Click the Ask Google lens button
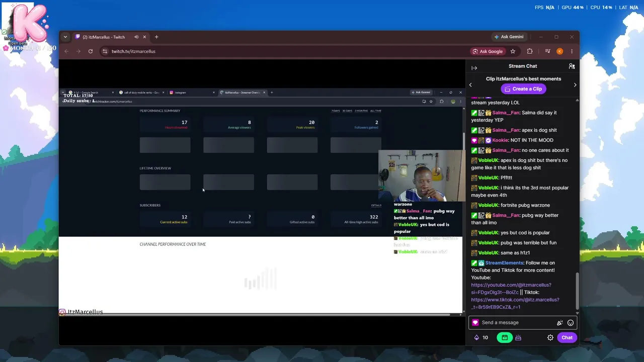 pyautogui.click(x=488, y=51)
